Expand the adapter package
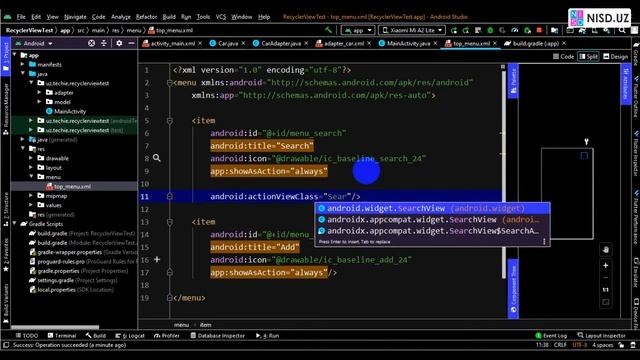Screen dimensions: 640x360 tap(40, 93)
